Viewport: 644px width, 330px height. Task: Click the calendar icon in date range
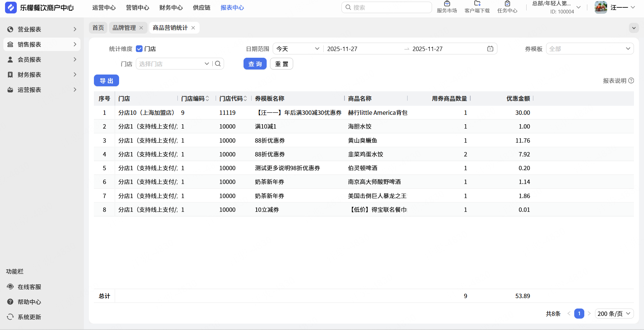(490, 49)
